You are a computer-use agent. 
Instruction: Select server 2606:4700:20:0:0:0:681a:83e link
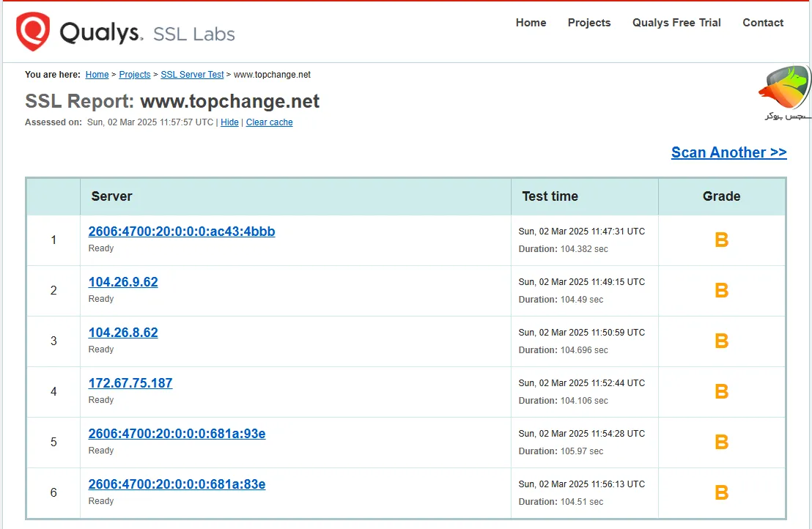pos(177,484)
